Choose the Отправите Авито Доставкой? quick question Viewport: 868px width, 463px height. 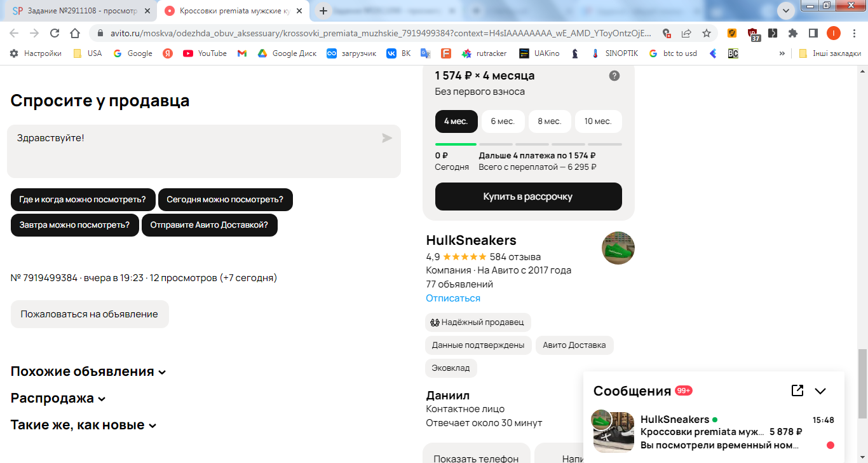point(210,225)
